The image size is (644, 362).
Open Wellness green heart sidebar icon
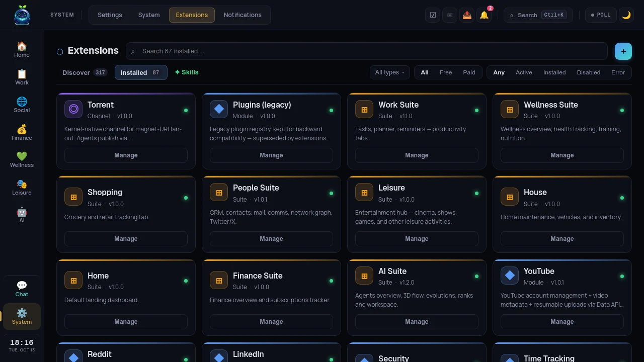pos(22,159)
